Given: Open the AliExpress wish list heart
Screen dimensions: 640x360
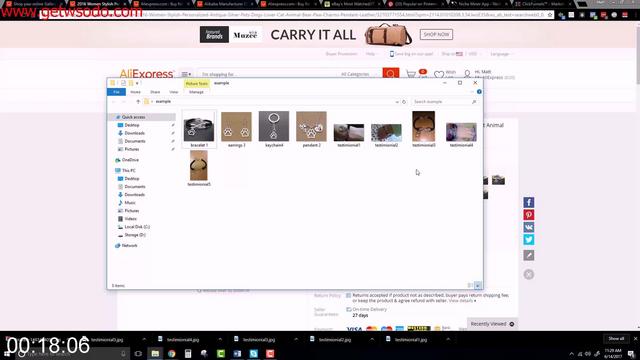Looking at the screenshot, I should coord(439,74).
